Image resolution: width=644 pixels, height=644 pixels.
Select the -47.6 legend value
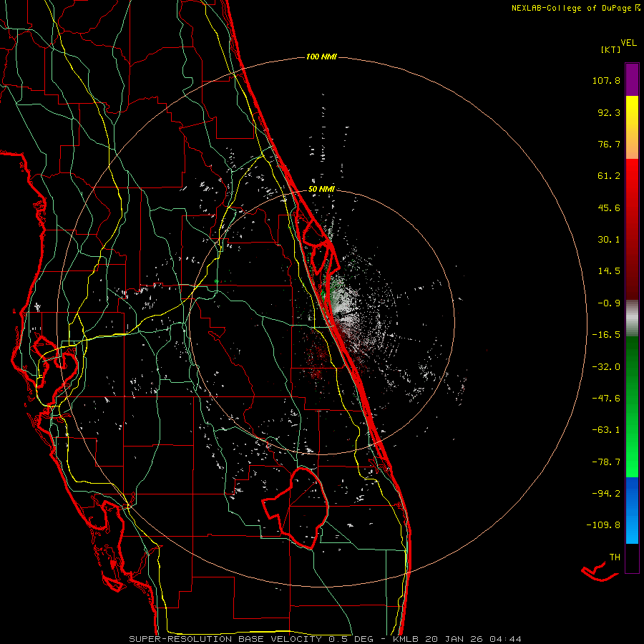coord(606,399)
